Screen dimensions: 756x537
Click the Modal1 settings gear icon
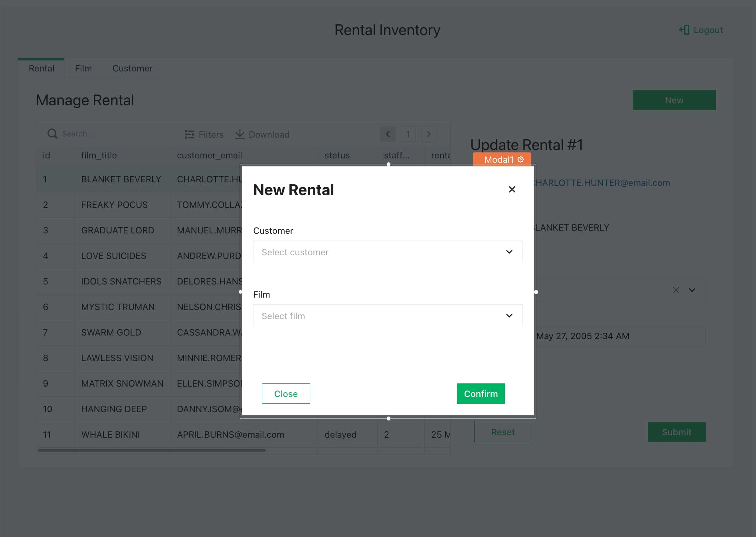(521, 160)
